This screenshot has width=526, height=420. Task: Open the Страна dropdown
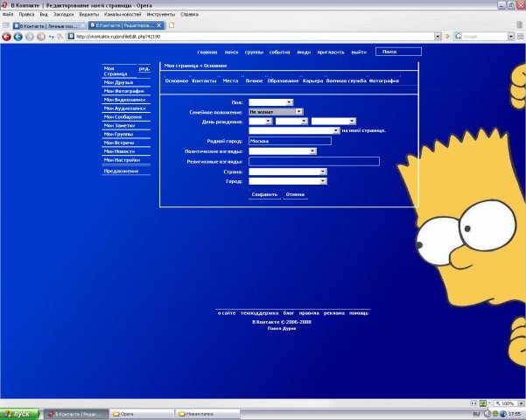pyautogui.click(x=288, y=171)
